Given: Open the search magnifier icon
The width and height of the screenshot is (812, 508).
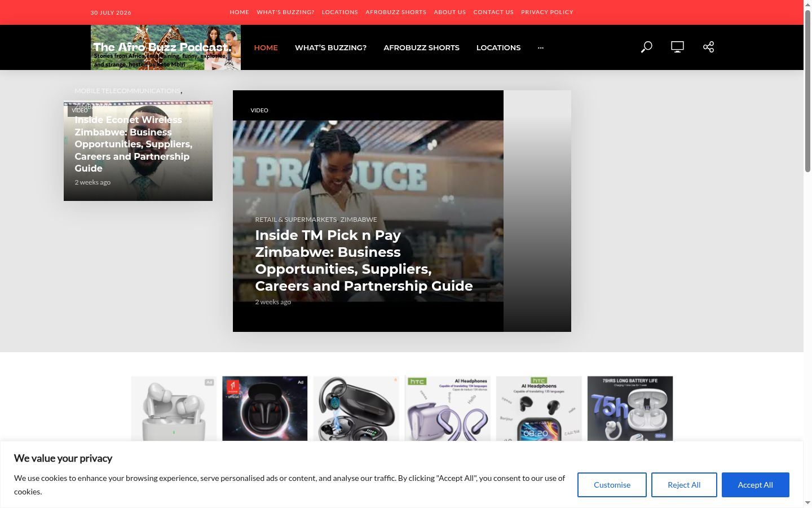Looking at the screenshot, I should point(647,47).
